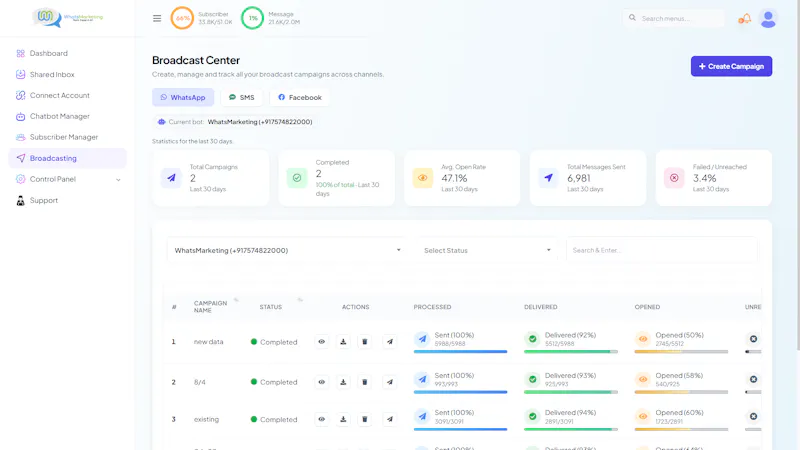800x450 pixels.
Task: Download the '8/4' campaign report
Action: tap(343, 382)
